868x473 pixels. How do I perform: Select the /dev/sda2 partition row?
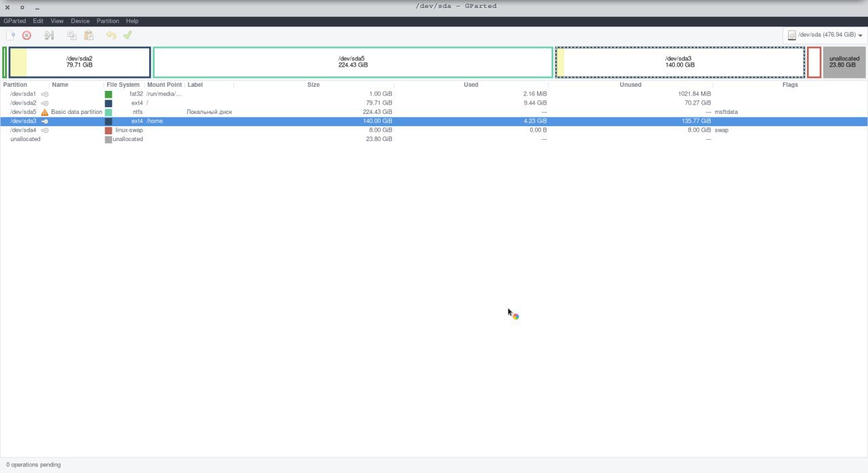[x=434, y=103]
